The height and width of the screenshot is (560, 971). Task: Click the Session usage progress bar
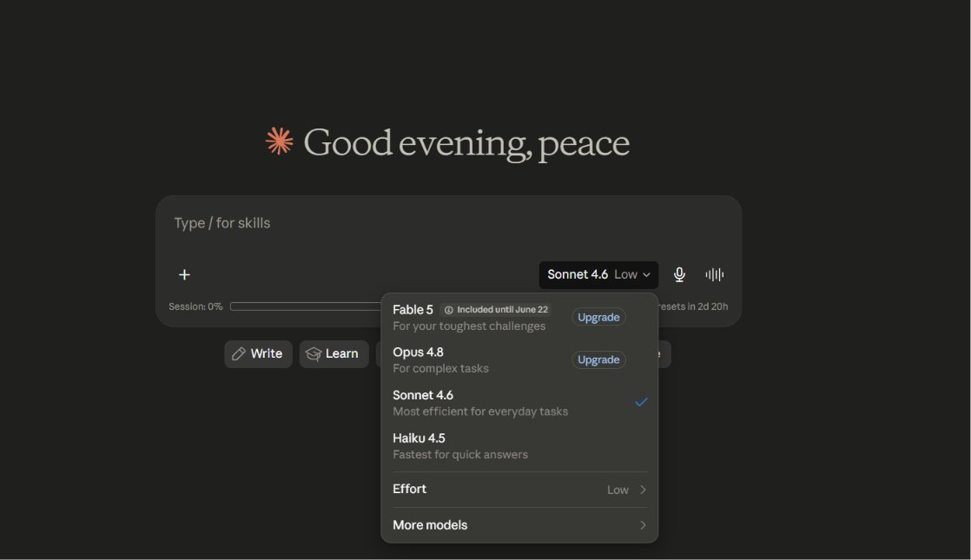(306, 306)
